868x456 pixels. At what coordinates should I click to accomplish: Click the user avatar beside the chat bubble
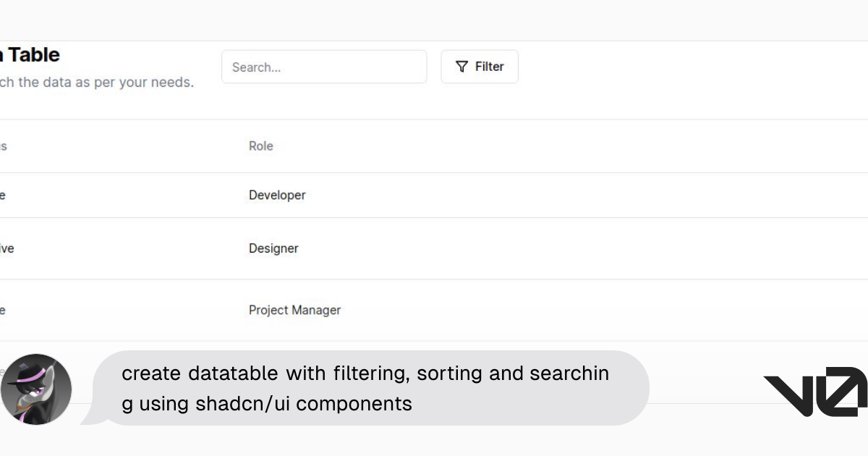point(36,389)
